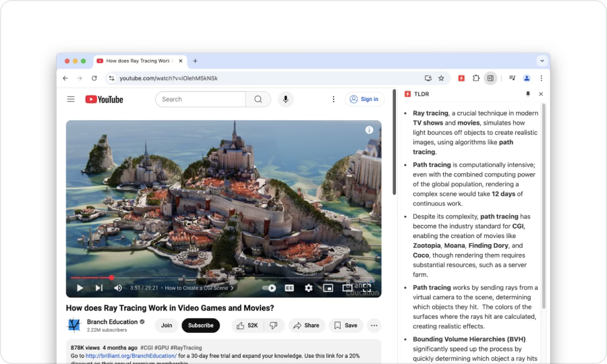Open the video info card icon
The height and width of the screenshot is (364, 607).
(370, 130)
